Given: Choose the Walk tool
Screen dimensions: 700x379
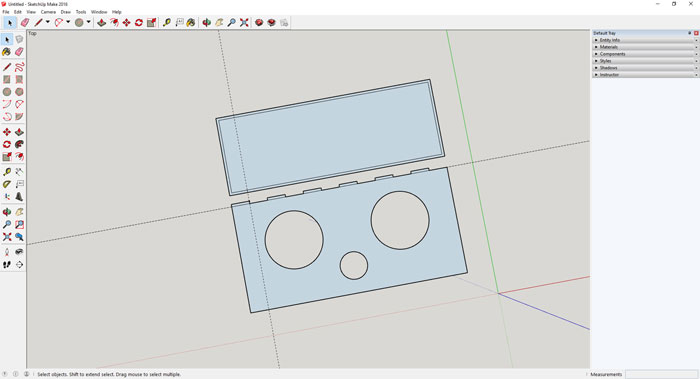Looking at the screenshot, I should [7, 265].
